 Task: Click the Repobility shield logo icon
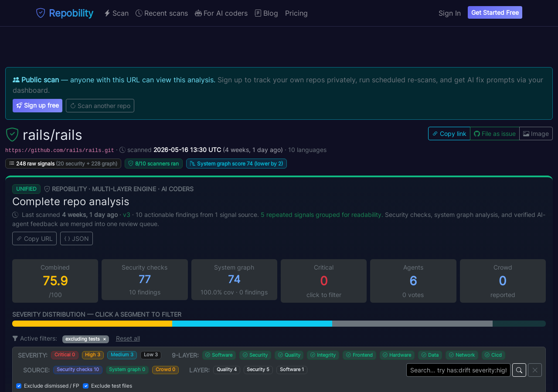coord(41,13)
